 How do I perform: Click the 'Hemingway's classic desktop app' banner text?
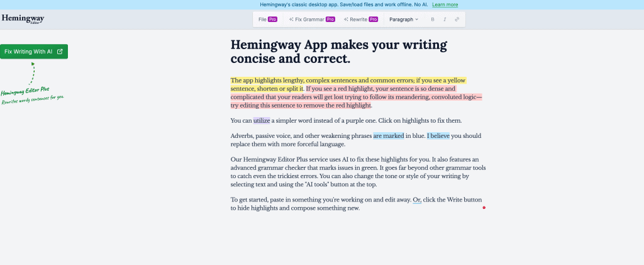click(344, 4)
